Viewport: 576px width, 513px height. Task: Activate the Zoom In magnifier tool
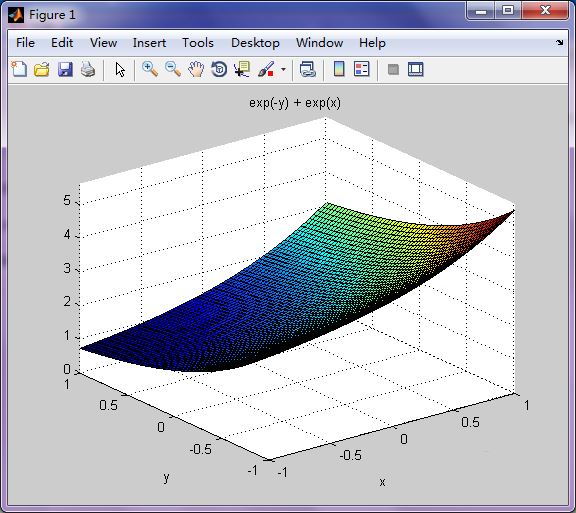[x=150, y=69]
